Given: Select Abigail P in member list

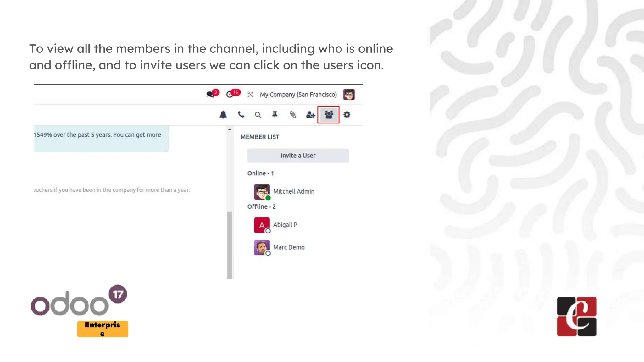Looking at the screenshot, I should tap(285, 225).
